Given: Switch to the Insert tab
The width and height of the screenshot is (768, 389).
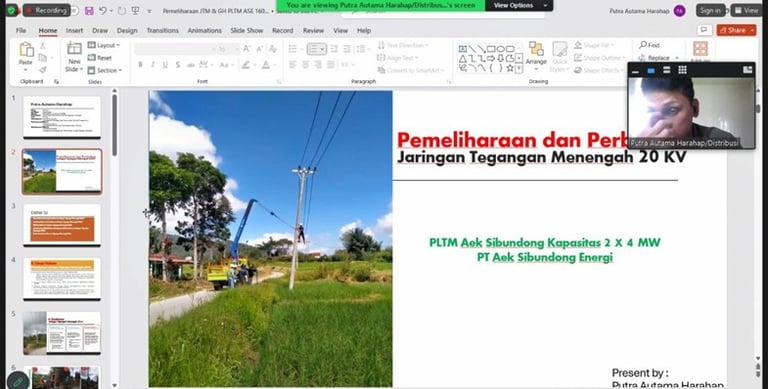Looking at the screenshot, I should tap(74, 30).
